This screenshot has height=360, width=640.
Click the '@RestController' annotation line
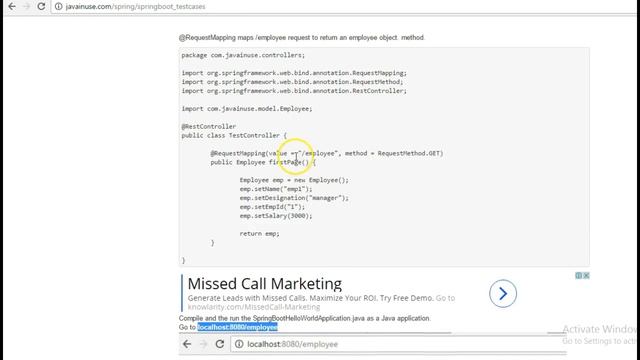(x=209, y=127)
